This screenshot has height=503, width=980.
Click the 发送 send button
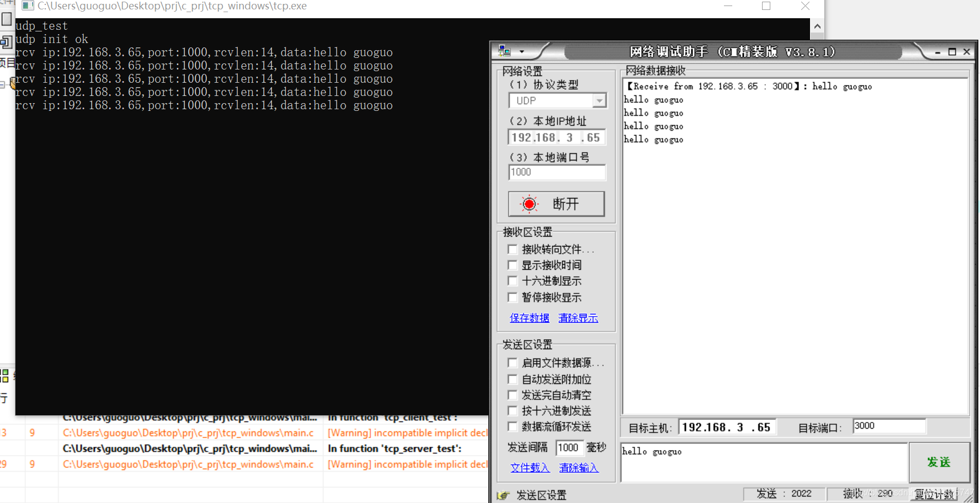tap(940, 463)
